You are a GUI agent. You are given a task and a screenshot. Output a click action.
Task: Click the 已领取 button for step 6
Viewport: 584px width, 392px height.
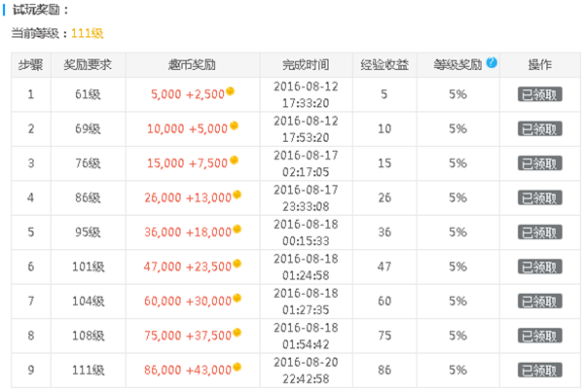click(x=539, y=267)
